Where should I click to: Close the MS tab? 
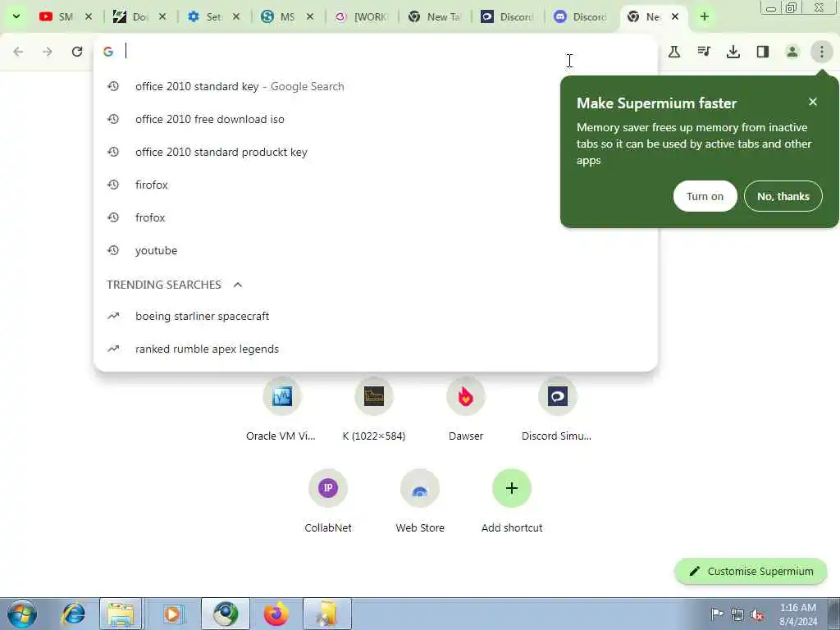(310, 16)
